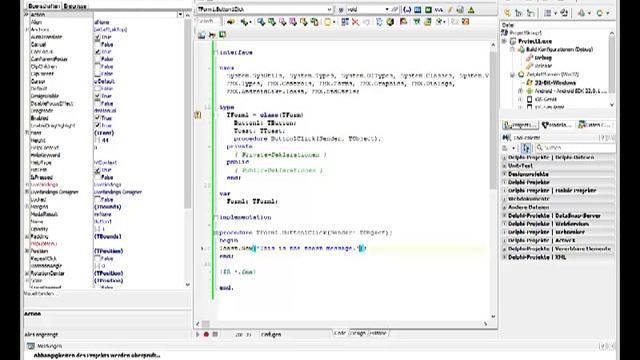Click the arrow cursor icon in tool palette
The width and height of the screenshot is (640, 360).
click(x=526, y=148)
